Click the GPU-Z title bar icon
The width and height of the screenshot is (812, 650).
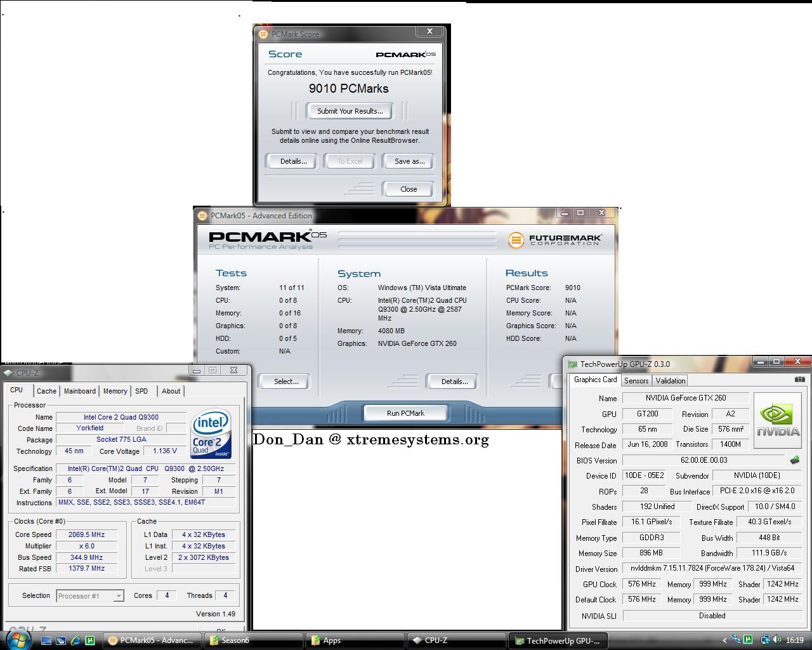click(573, 364)
